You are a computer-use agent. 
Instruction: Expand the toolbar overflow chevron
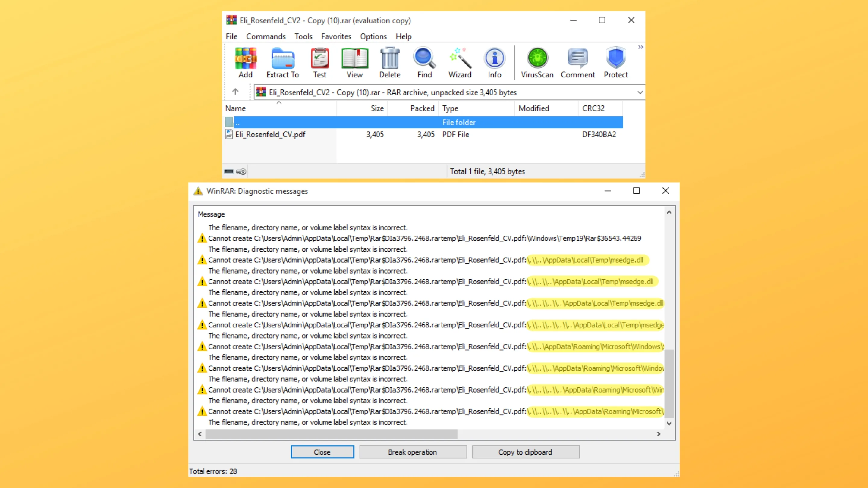point(640,47)
